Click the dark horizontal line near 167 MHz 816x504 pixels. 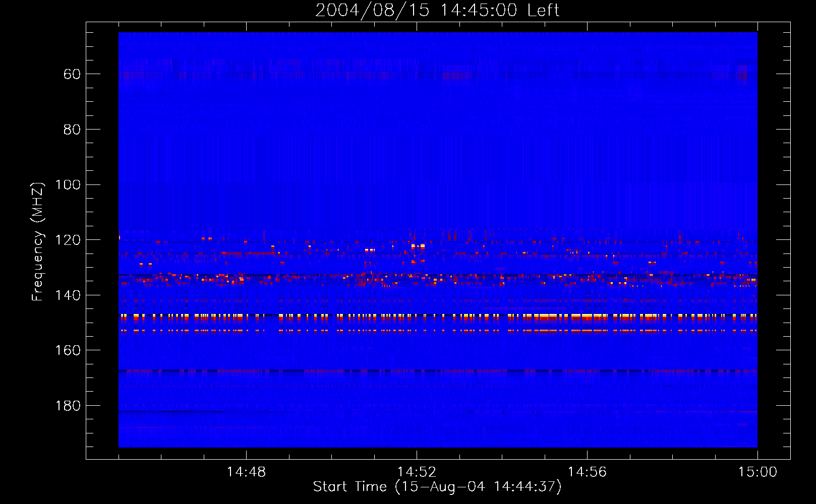pyautogui.click(x=438, y=371)
